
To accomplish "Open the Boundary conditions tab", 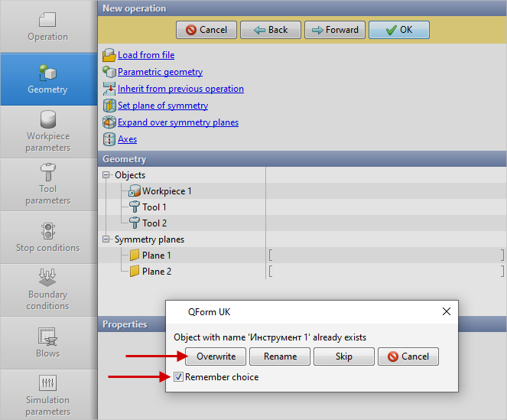I will pyautogui.click(x=48, y=289).
